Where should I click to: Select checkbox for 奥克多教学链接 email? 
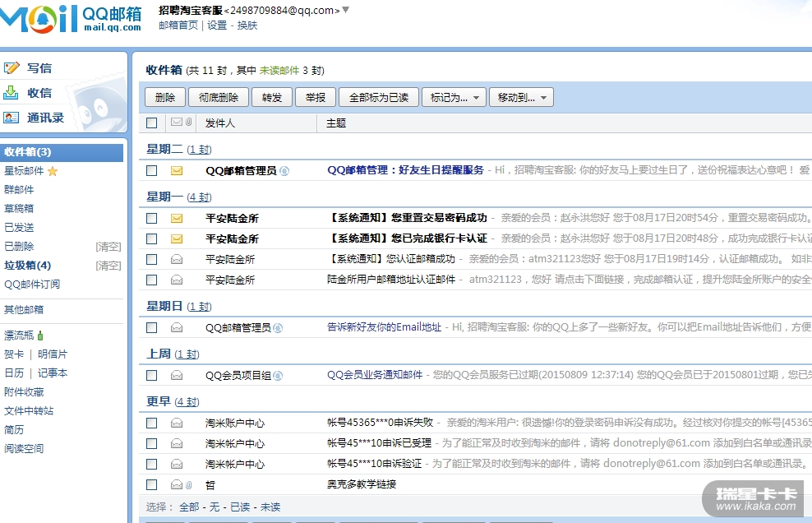pos(151,484)
